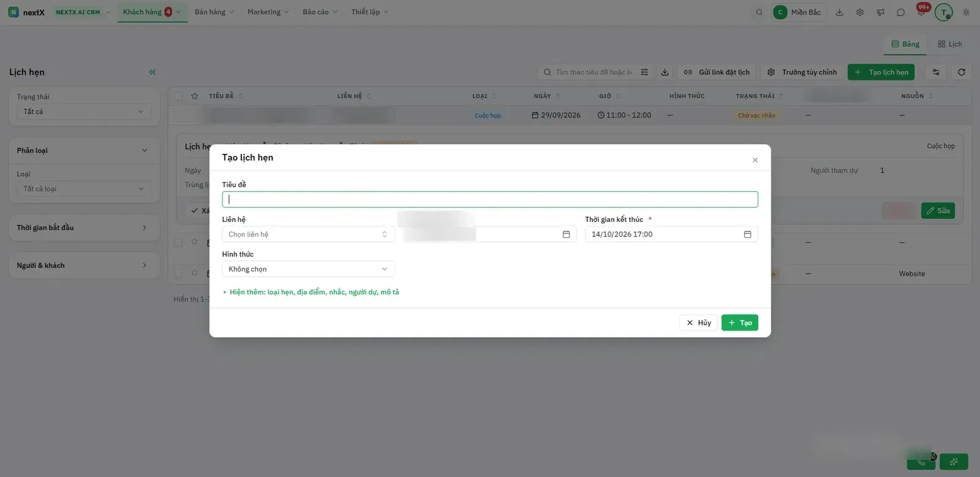Click the green Tạo button in dialog
Viewport: 980px width, 477px height.
tap(739, 323)
